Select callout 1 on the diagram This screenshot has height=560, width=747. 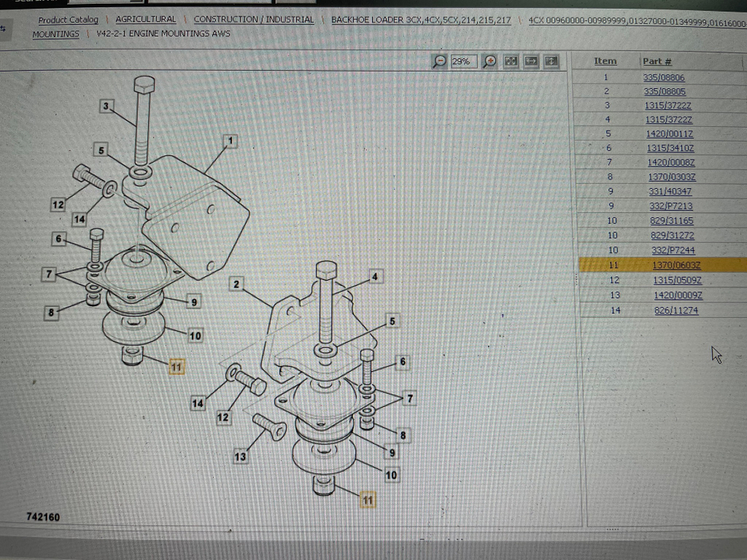tap(231, 140)
